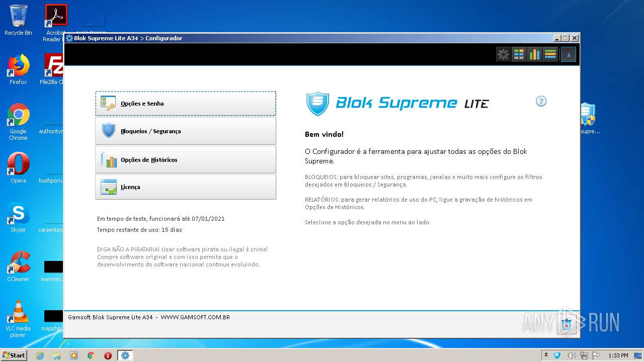
Task: Click the trash icon near status bar corner
Action: tap(566, 326)
